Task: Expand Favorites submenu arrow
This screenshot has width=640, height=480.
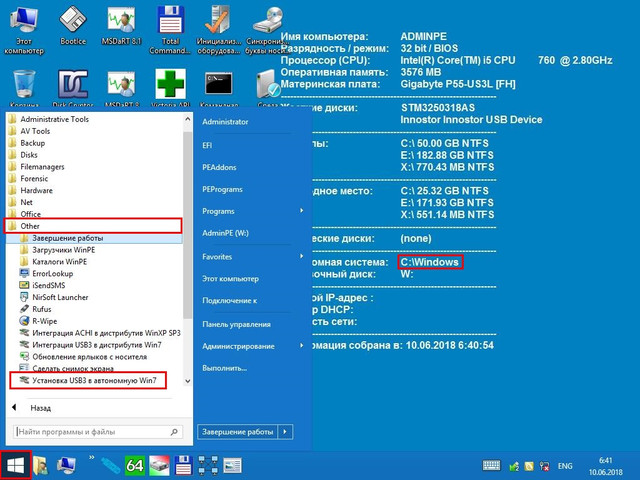Action: tap(302, 256)
